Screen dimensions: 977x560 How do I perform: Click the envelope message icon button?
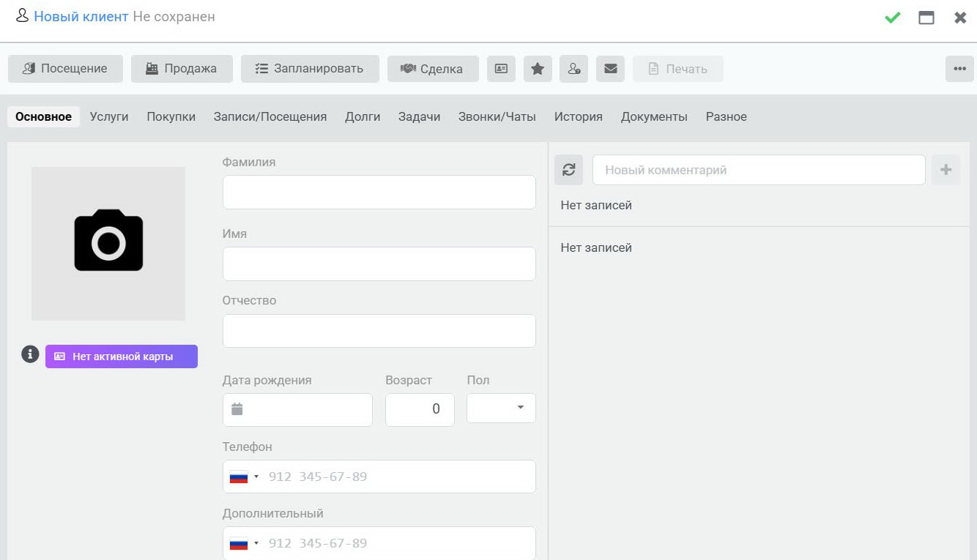pyautogui.click(x=610, y=69)
